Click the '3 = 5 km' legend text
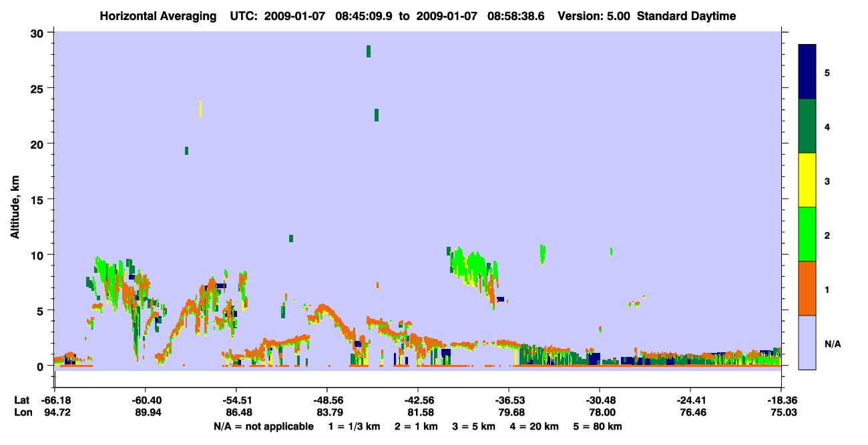 [473, 426]
